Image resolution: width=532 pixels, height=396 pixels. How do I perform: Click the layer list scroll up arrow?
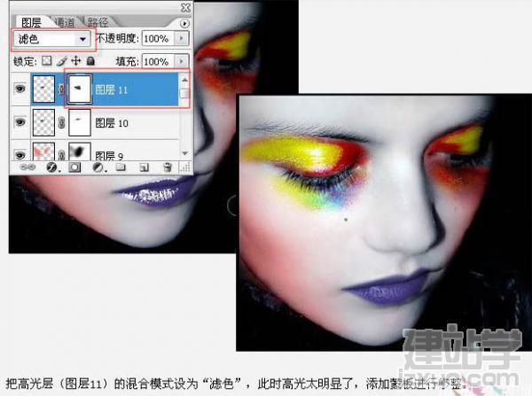pos(184,80)
